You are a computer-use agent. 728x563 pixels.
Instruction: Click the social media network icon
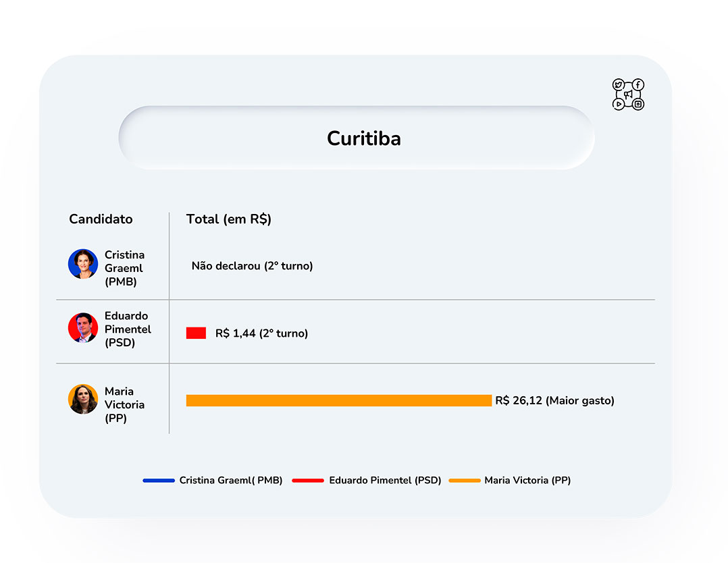(x=628, y=95)
